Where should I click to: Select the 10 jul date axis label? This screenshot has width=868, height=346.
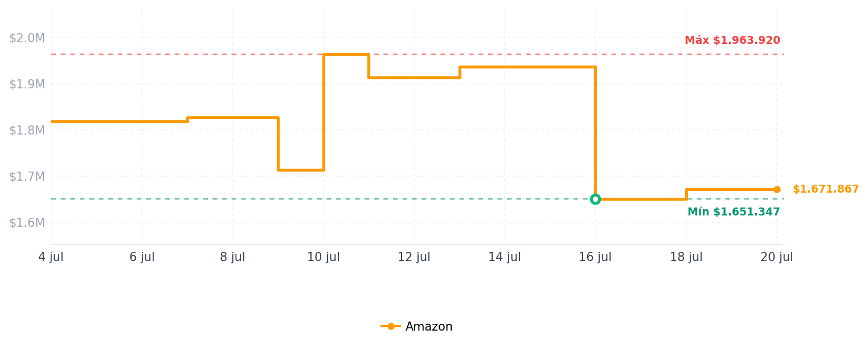point(324,257)
